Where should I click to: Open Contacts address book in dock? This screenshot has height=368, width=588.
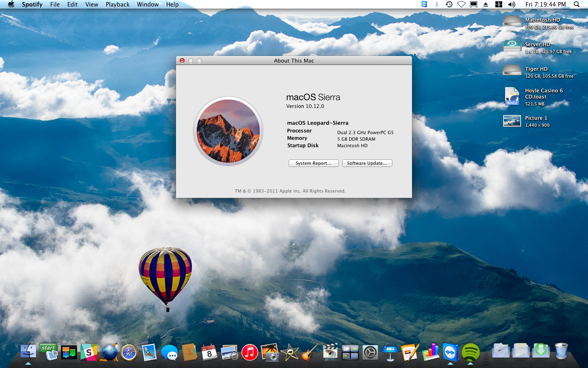(x=189, y=352)
